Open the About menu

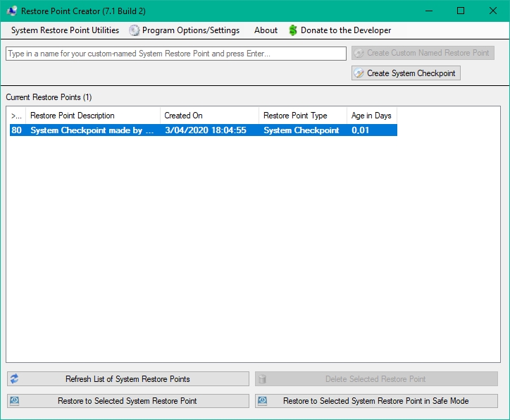pos(266,30)
